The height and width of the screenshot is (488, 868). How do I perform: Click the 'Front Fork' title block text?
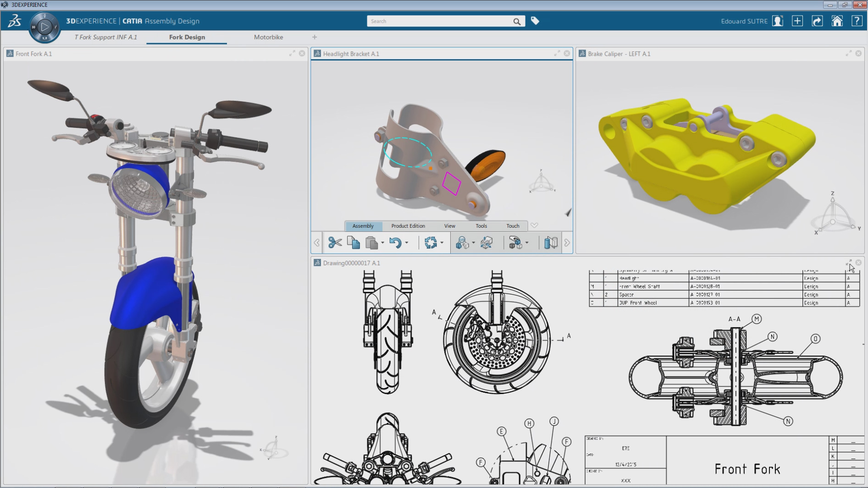pos(747,469)
